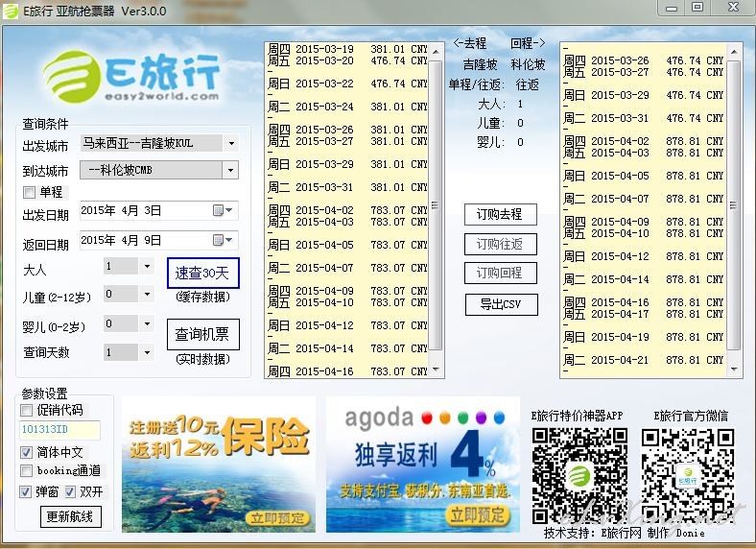
Task: Open the 查询天数 dropdown
Action: pyautogui.click(x=147, y=352)
